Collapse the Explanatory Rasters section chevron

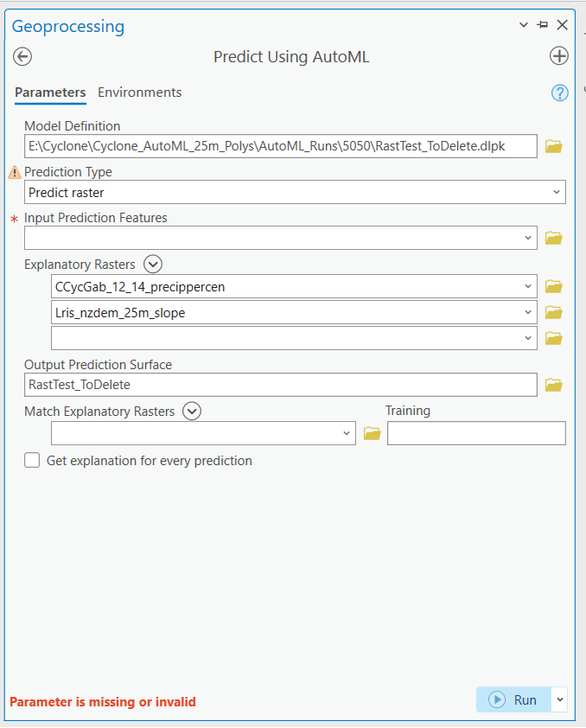tap(153, 265)
